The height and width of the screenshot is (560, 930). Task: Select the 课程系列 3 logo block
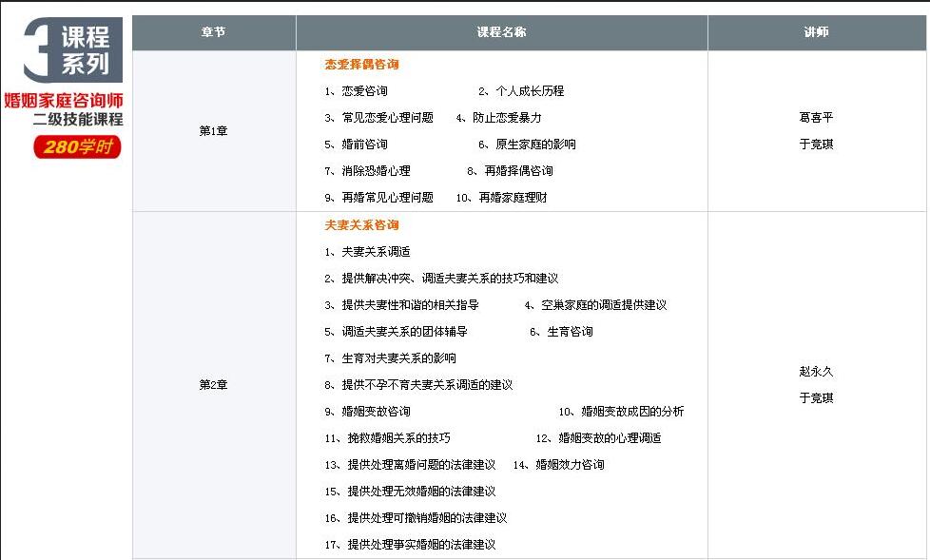(73, 49)
